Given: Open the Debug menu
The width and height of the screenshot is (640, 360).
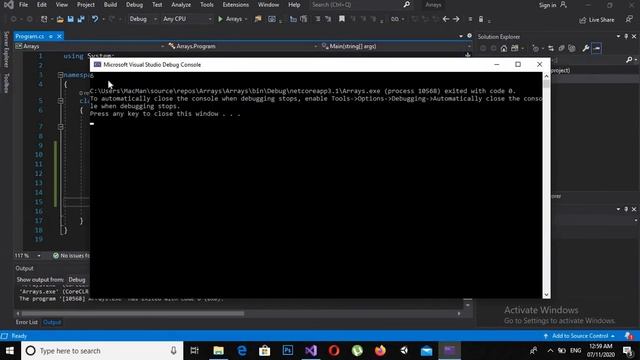Looking at the screenshot, I should pyautogui.click(x=134, y=5).
